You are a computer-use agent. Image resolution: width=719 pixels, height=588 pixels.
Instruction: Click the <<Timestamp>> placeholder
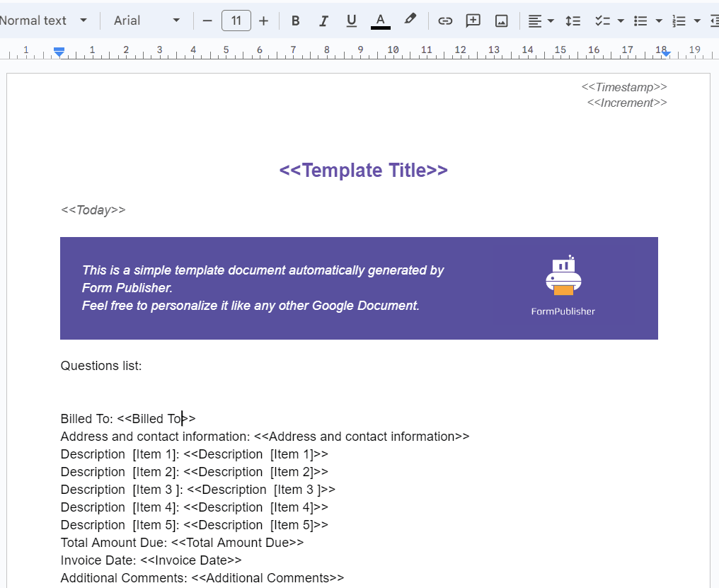(624, 87)
